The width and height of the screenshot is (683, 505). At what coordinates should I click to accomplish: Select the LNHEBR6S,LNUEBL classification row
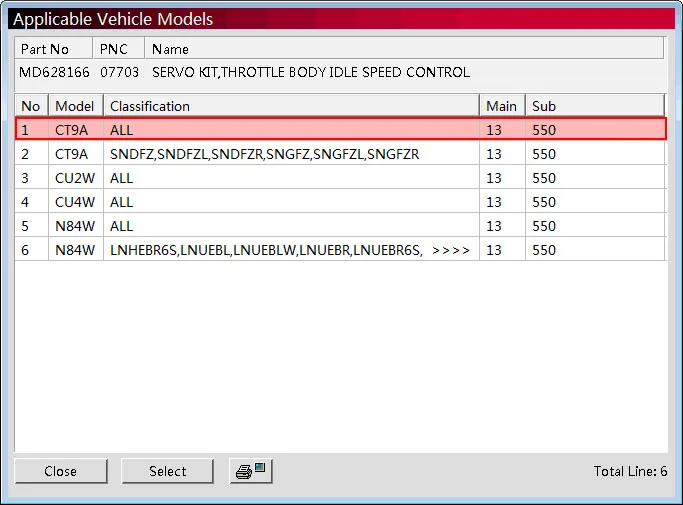[x=341, y=250]
